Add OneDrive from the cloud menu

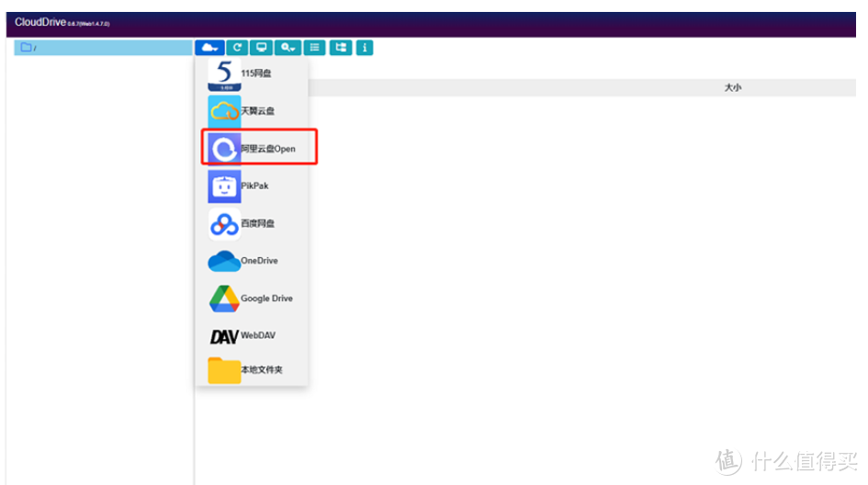[x=252, y=261]
